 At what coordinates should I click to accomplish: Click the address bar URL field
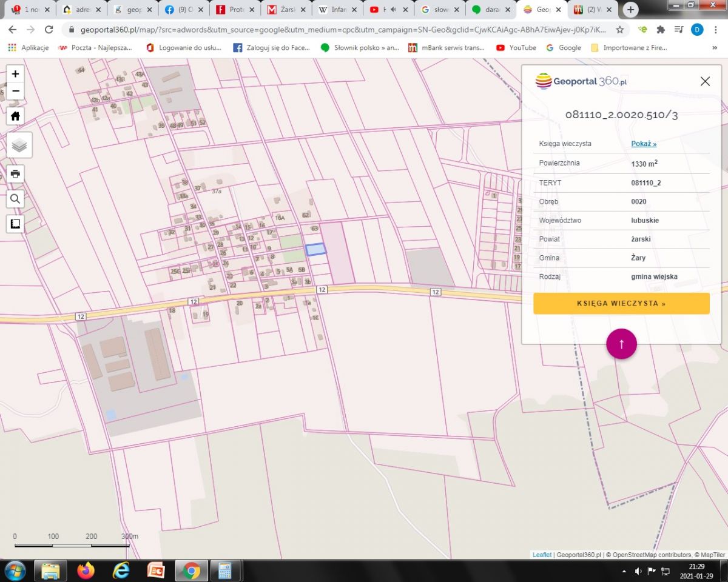click(340, 30)
